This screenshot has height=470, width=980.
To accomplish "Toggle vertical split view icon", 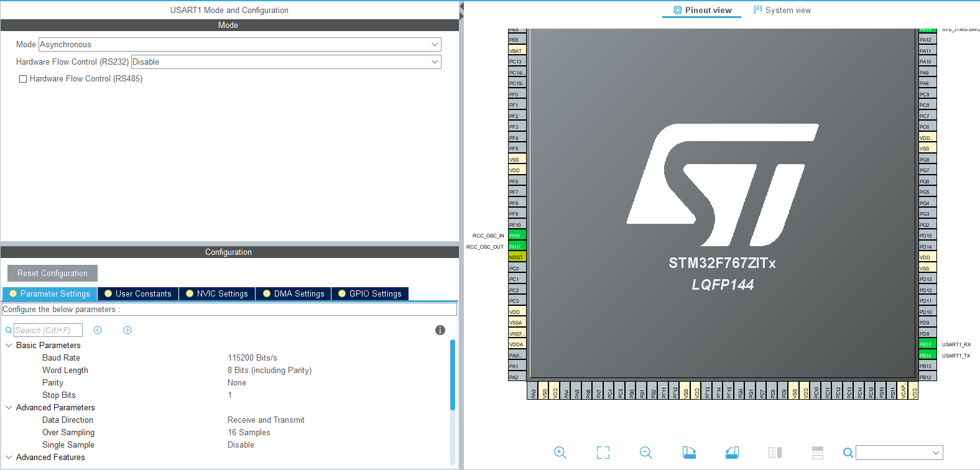I will (x=775, y=453).
